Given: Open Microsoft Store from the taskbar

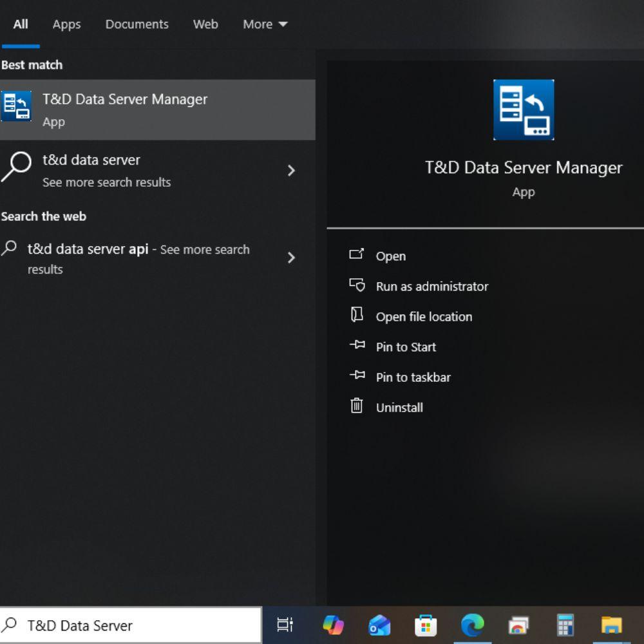Looking at the screenshot, I should 425,625.
